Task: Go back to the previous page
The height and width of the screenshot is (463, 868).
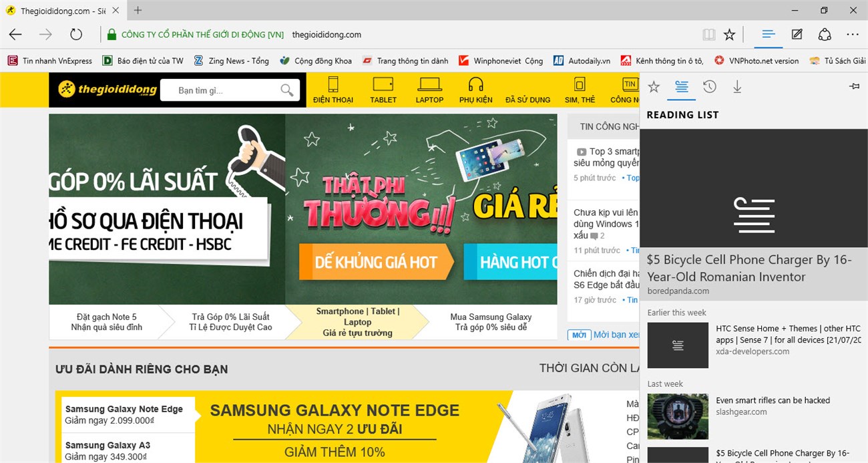Action: point(15,35)
